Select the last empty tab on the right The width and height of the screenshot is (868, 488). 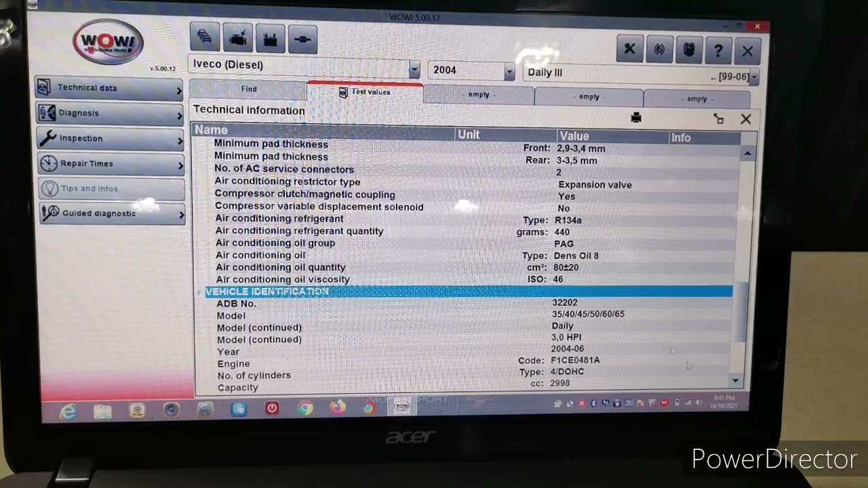[x=697, y=99]
